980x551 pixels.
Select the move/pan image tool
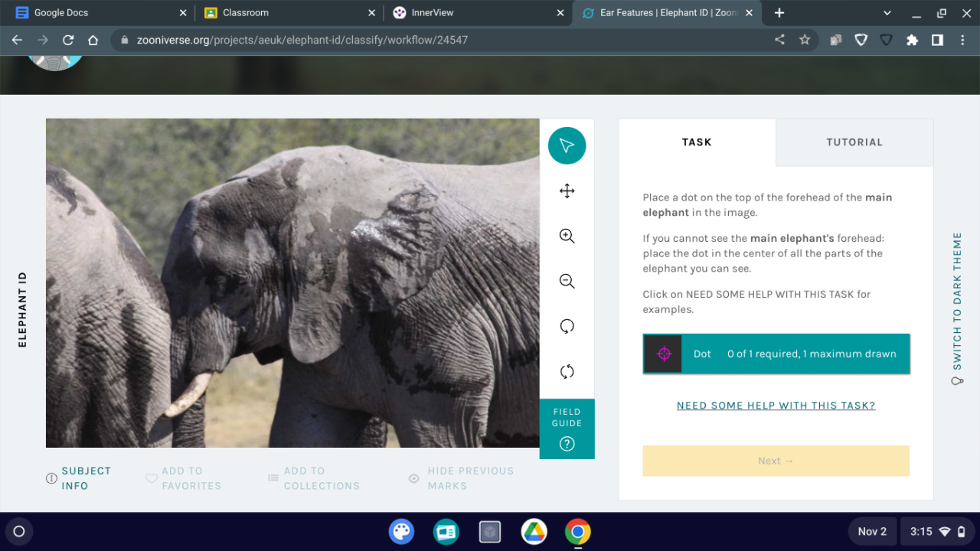point(567,191)
